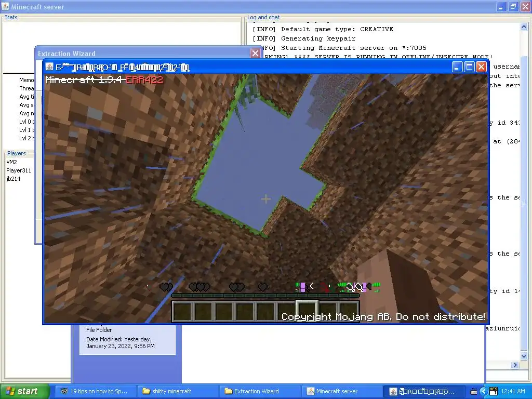Click the experience bar above the hotbar
This screenshot has height=399, width=532.
point(265,296)
